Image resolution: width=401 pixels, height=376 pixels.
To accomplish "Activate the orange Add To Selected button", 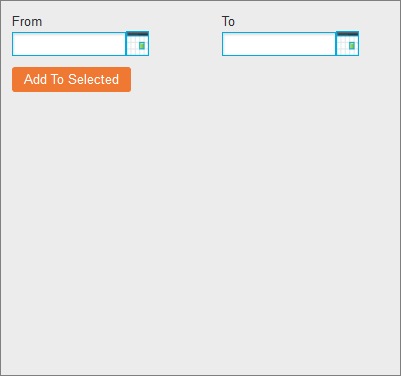I will [71, 79].
